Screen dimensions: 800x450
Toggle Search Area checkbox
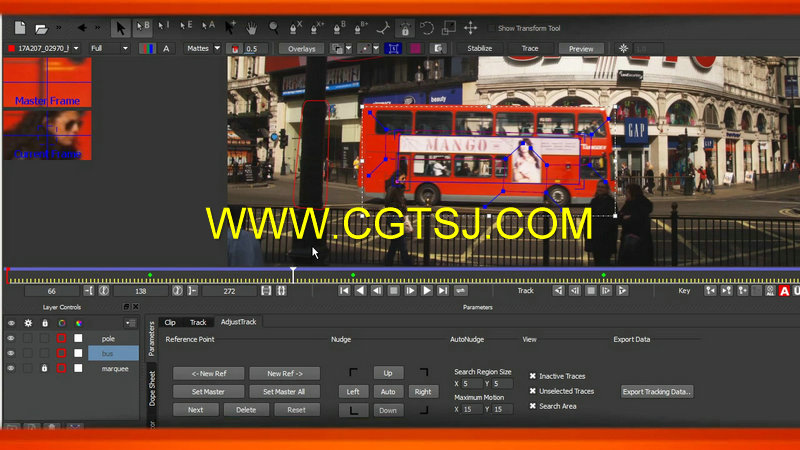point(533,406)
